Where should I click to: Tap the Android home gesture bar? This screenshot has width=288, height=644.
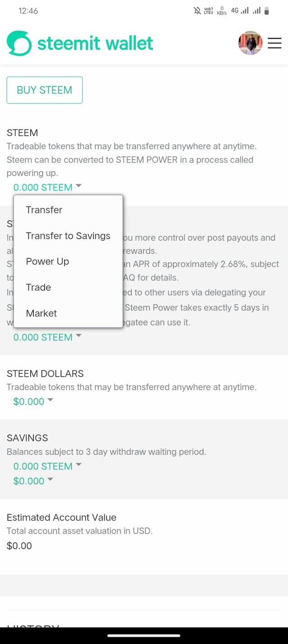[x=144, y=635]
